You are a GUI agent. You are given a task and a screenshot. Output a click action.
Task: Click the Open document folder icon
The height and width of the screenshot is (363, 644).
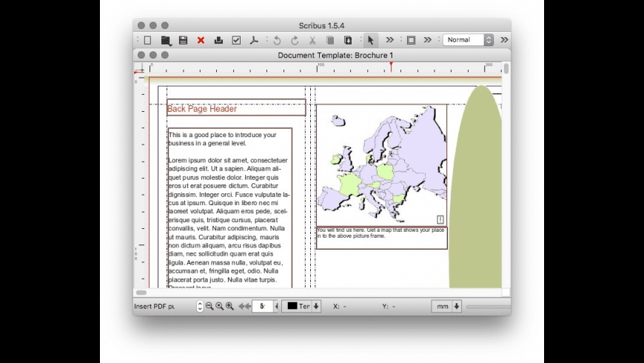[x=166, y=40]
